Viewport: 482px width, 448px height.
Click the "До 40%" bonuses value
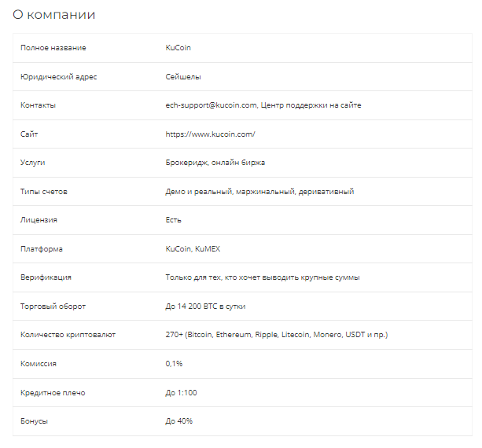point(178,421)
